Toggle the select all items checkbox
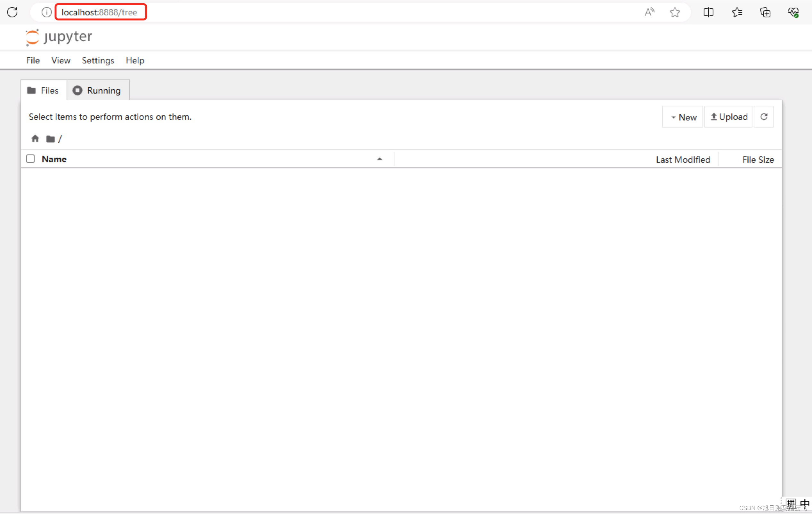This screenshot has height=514, width=812. 30,159
